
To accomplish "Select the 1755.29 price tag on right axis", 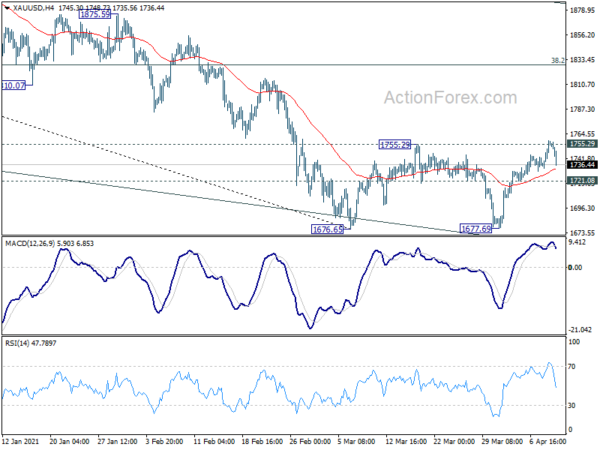I will (583, 145).
